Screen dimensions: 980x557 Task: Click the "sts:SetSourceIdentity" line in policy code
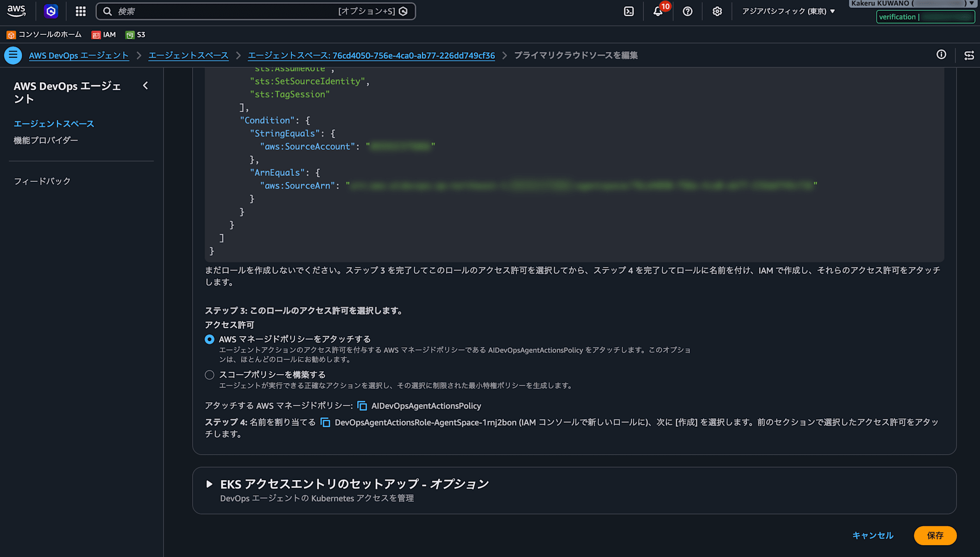pos(310,81)
